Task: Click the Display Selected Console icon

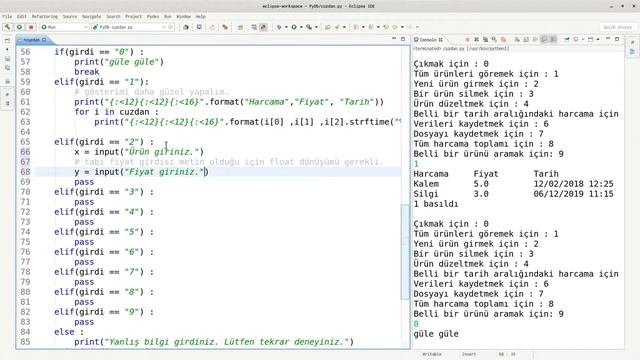Action: click(x=576, y=40)
